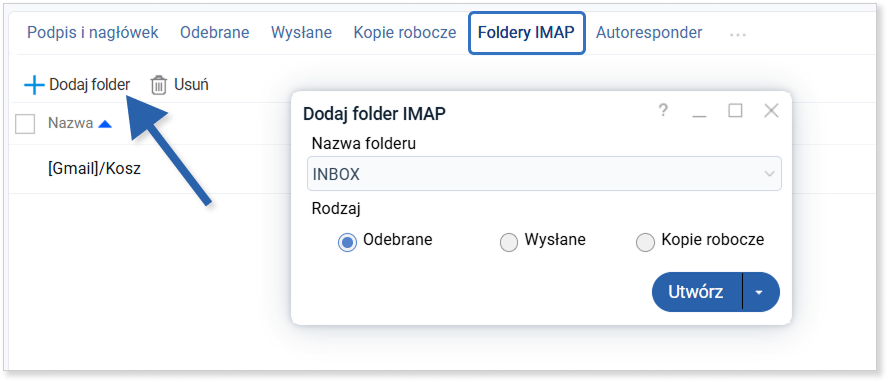Image resolution: width=888 pixels, height=382 pixels.
Task: Click the trash can Usuń icon
Action: click(159, 85)
